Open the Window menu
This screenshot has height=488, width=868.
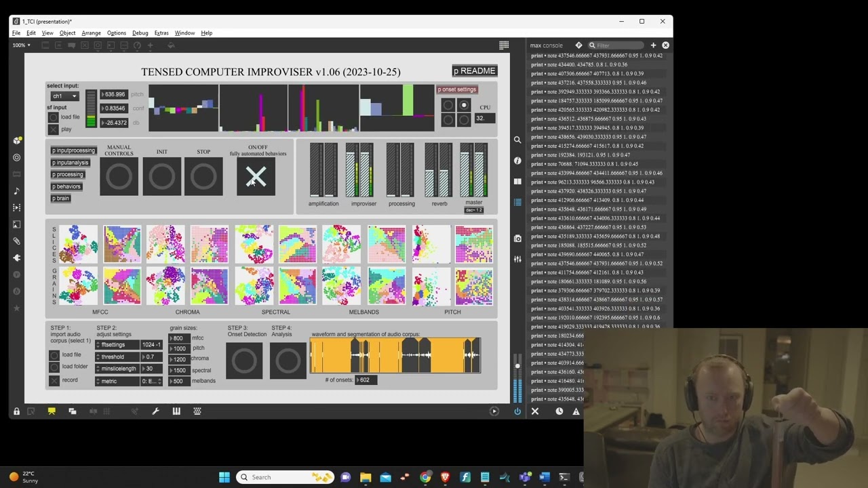pos(184,33)
